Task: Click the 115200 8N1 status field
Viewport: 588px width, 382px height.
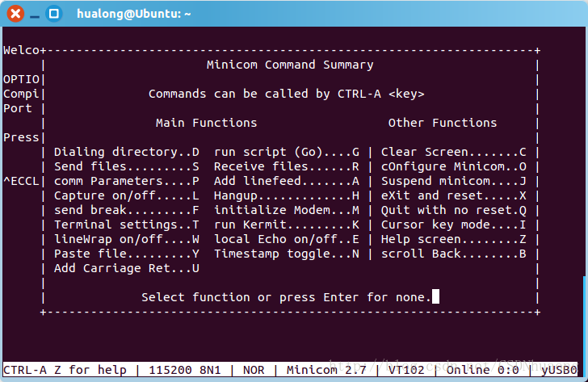Action: tap(184, 370)
